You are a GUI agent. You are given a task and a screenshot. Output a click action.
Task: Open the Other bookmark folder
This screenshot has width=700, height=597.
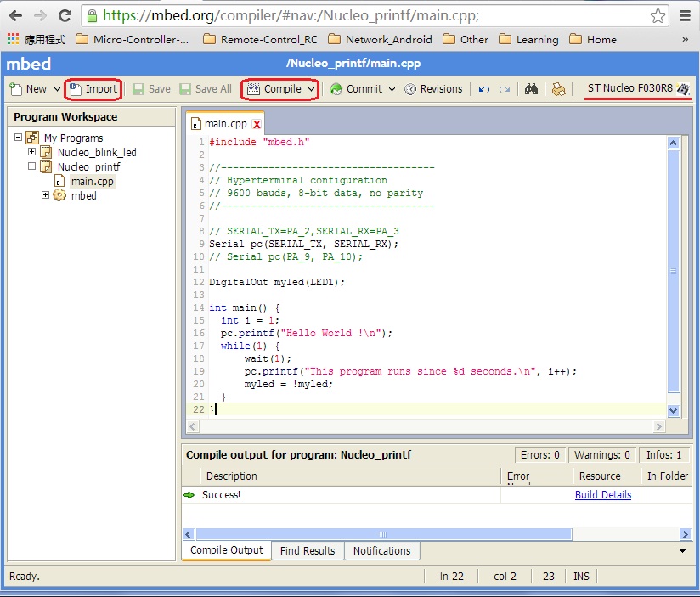click(466, 40)
